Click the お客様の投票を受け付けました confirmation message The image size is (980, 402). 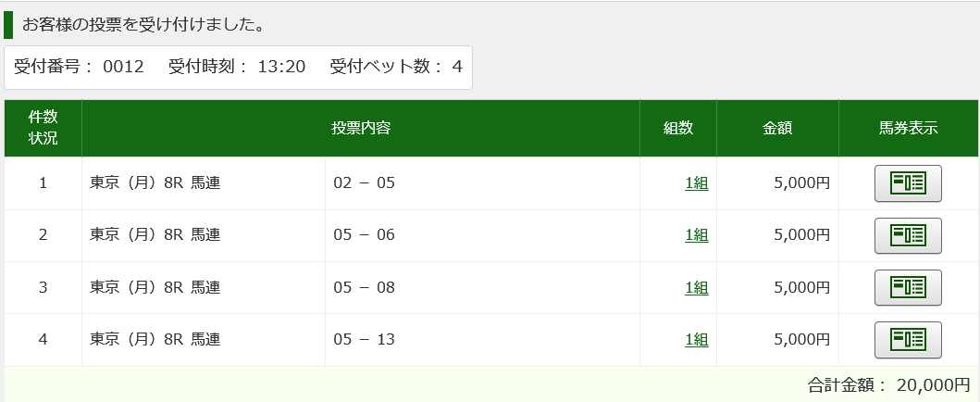143,25
